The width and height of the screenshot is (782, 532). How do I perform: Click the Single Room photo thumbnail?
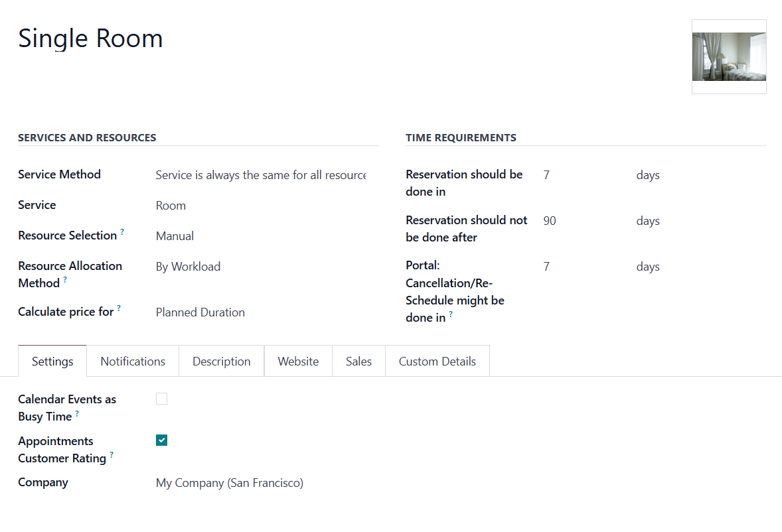pyautogui.click(x=729, y=57)
